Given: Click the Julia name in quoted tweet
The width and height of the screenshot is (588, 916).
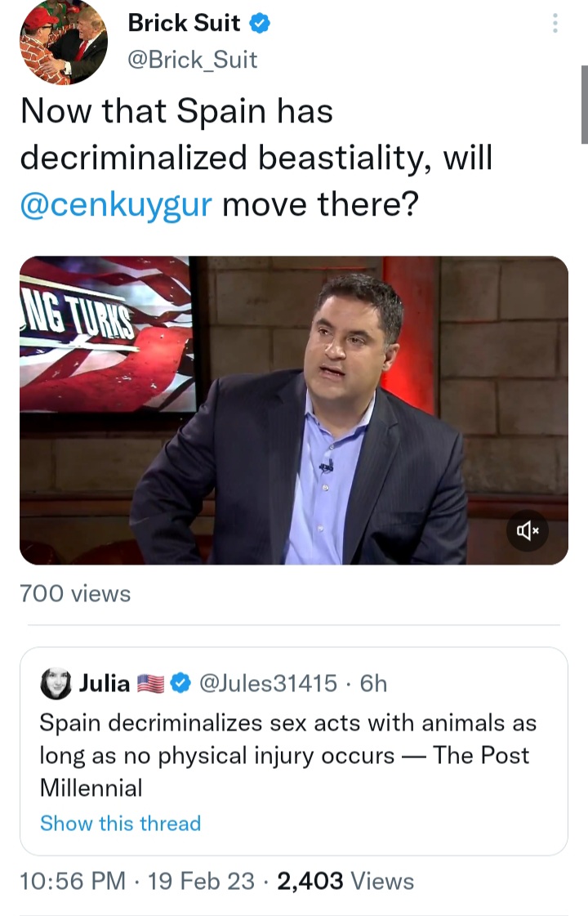Looking at the screenshot, I should [x=105, y=683].
